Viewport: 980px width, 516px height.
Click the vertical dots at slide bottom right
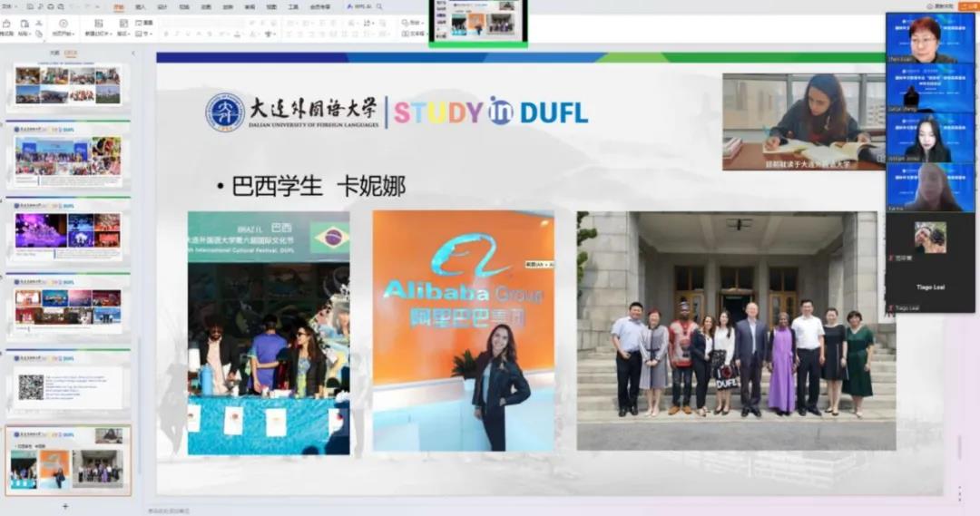959,493
